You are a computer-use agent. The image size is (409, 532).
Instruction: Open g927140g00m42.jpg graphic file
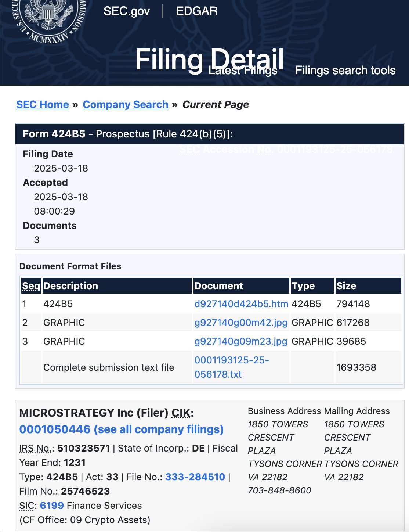(x=241, y=323)
